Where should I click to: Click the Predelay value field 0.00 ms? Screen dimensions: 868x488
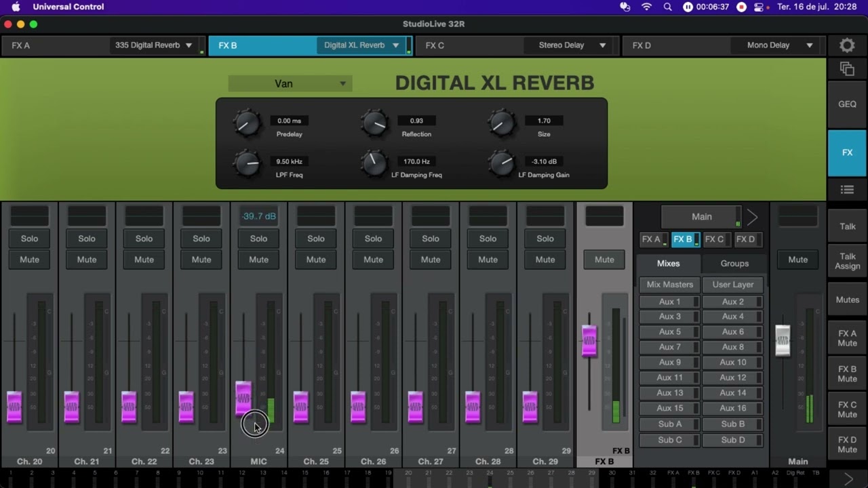(289, 121)
